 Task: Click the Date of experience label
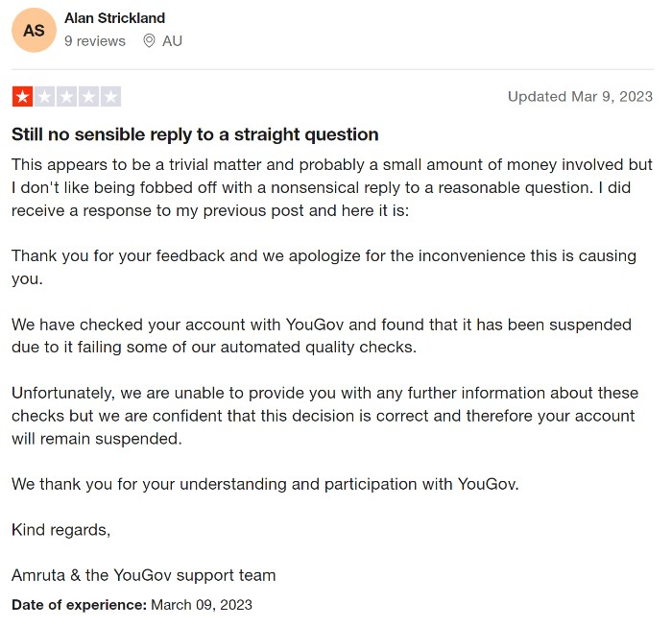point(80,605)
